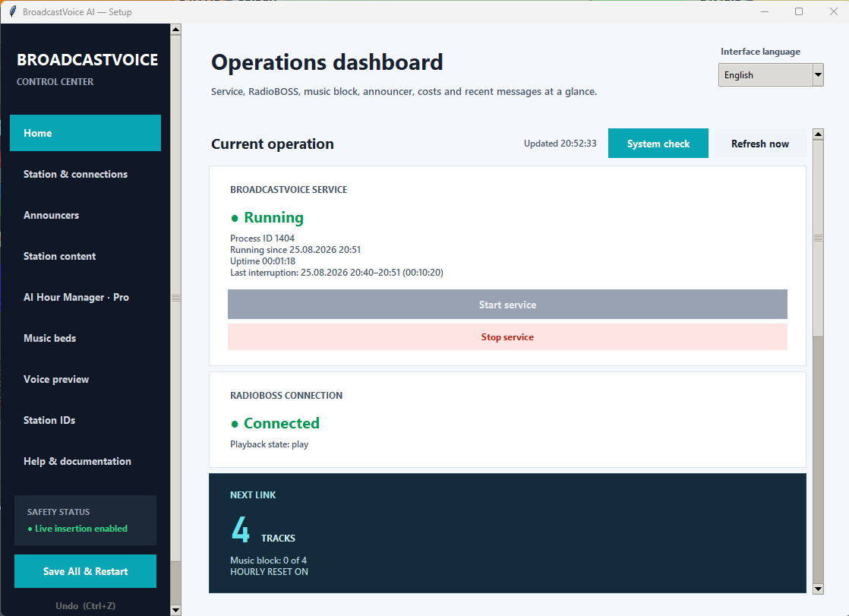Navigate to Music beds
This screenshot has height=616, width=849.
point(85,338)
